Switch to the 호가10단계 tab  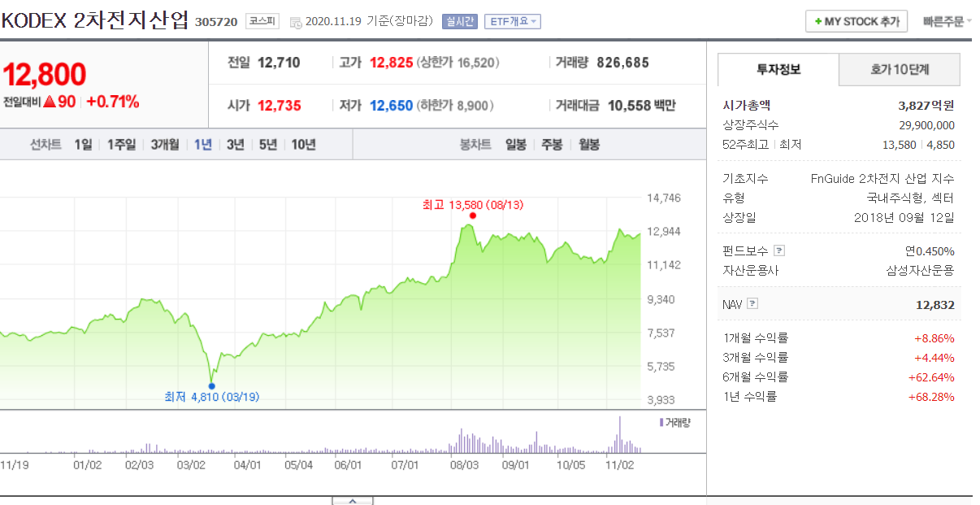point(900,70)
